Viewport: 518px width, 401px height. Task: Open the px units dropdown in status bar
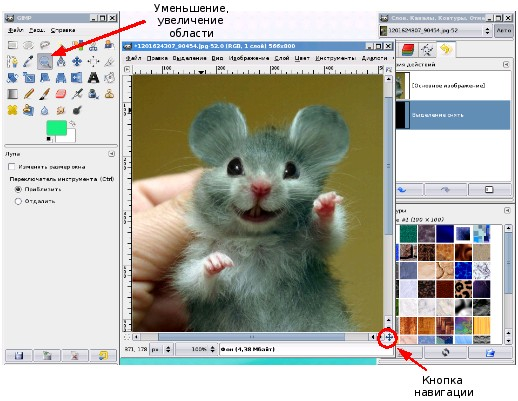coord(161,349)
